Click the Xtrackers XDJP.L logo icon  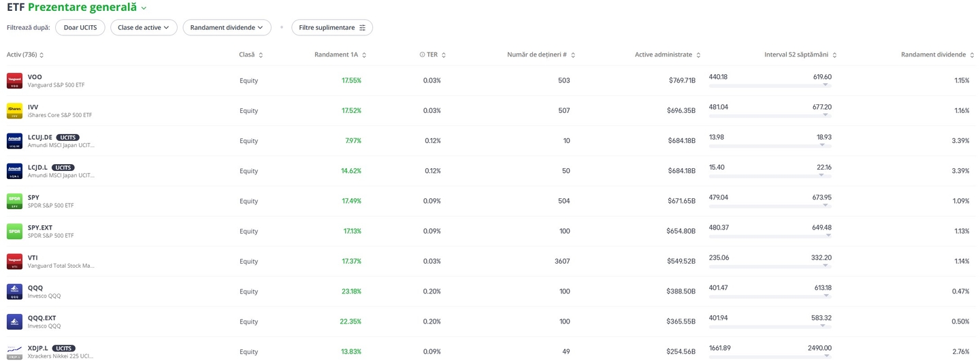(14, 352)
